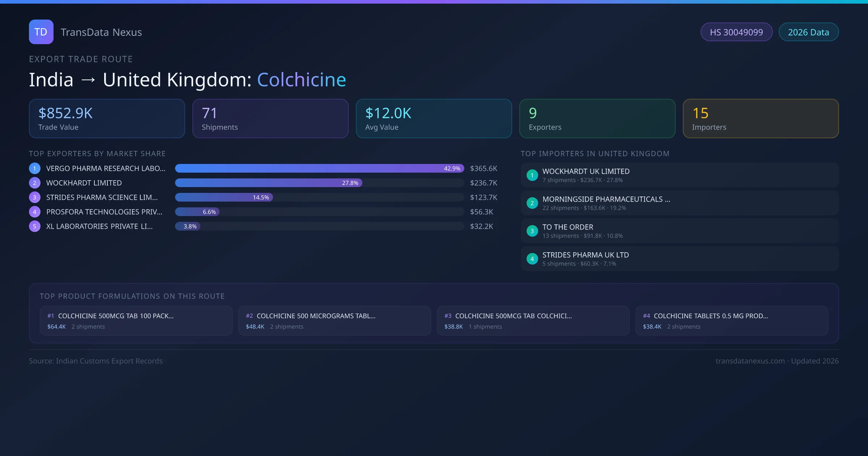868x456 pixels.
Task: Click green badge 1 for Wockhardt UK Limited
Action: click(532, 175)
